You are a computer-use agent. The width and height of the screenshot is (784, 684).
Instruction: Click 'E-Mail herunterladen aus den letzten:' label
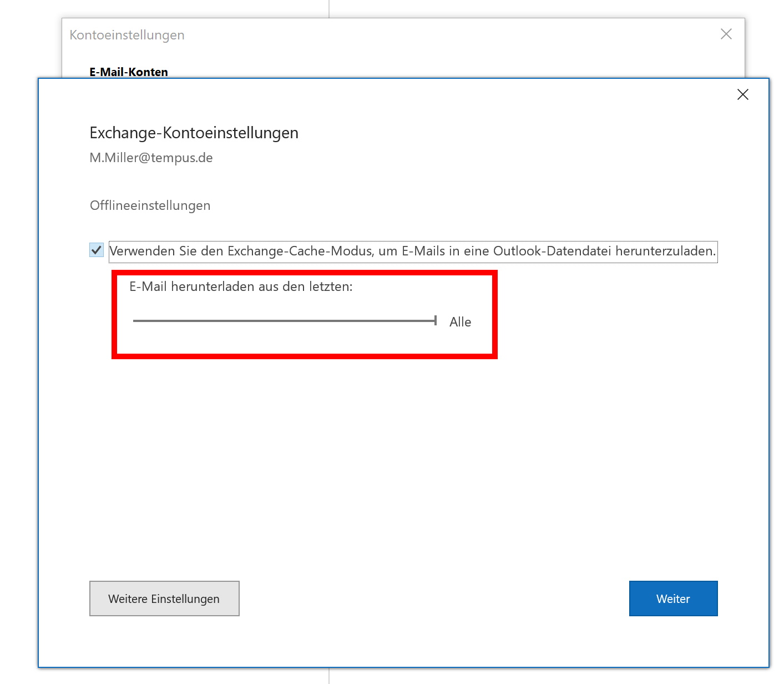click(241, 286)
